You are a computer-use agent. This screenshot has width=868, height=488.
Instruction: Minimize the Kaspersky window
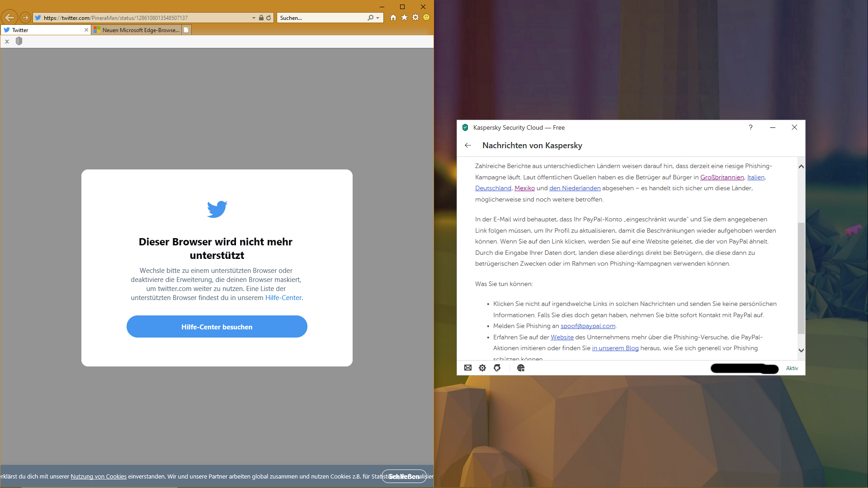tap(773, 127)
